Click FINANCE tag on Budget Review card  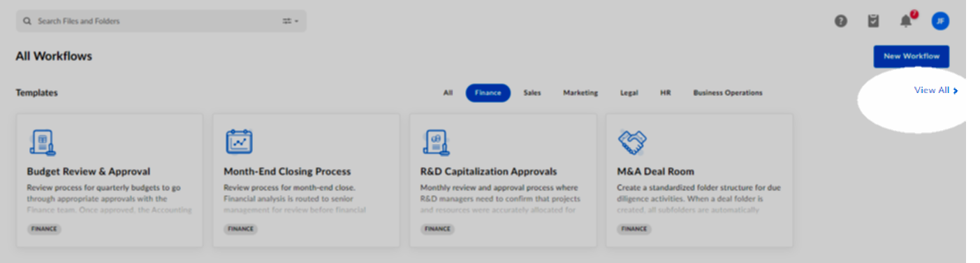point(45,229)
